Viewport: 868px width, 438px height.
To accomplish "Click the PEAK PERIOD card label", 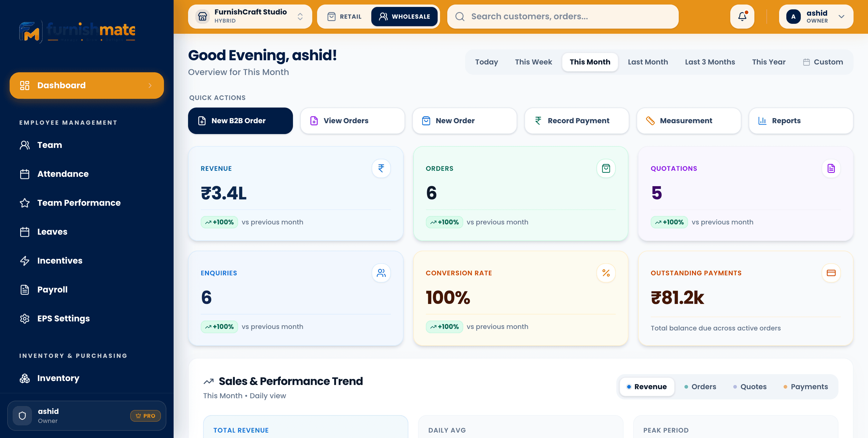I will point(666,430).
